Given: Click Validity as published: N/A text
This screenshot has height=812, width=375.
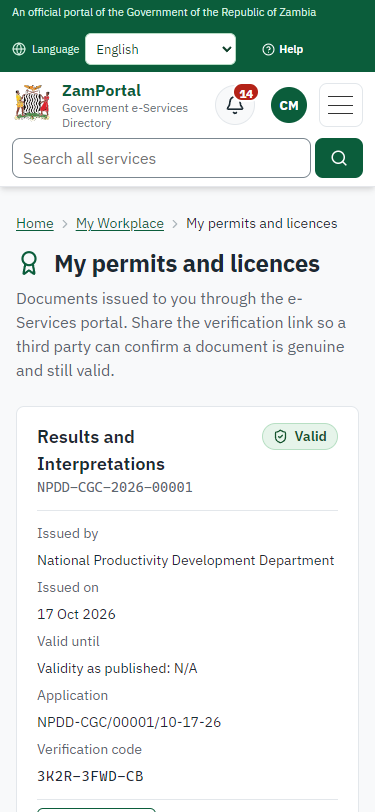Looking at the screenshot, I should coord(117,669).
